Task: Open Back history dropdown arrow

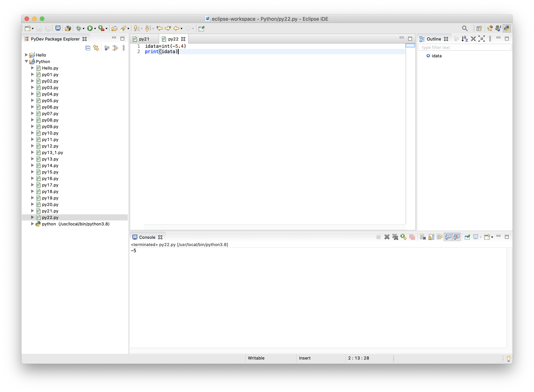Action: 182,29
